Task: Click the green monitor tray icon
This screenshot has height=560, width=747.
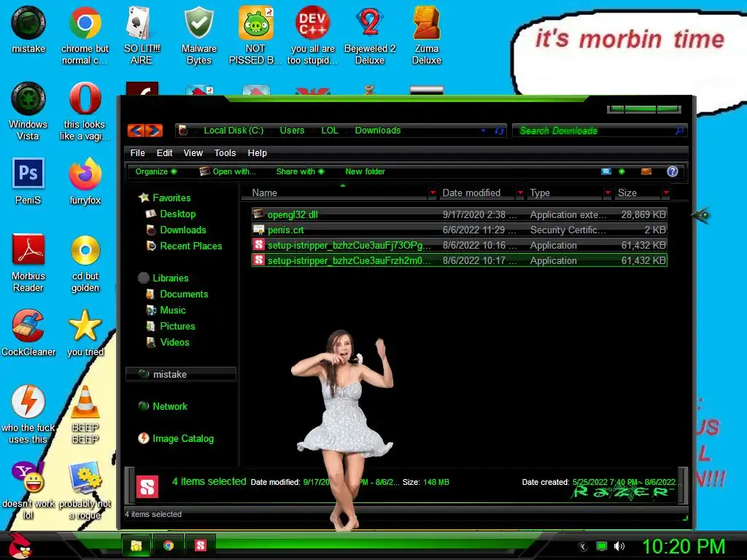Action: coord(602,546)
